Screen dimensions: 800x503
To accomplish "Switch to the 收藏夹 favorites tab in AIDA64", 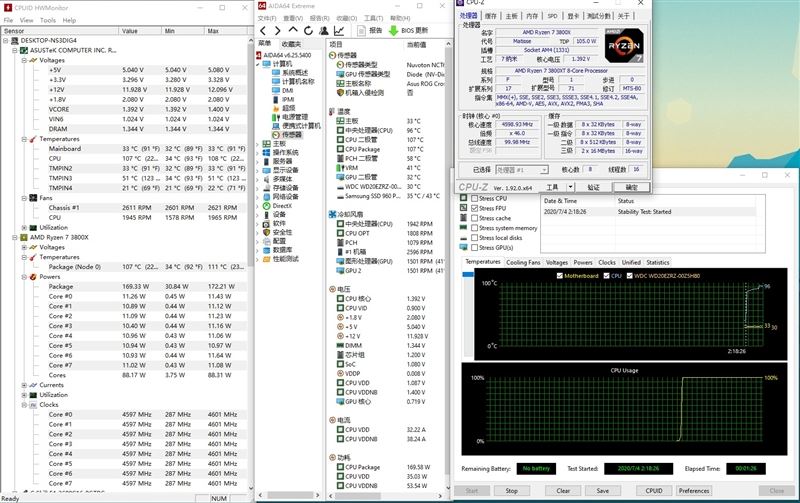I will (x=291, y=44).
